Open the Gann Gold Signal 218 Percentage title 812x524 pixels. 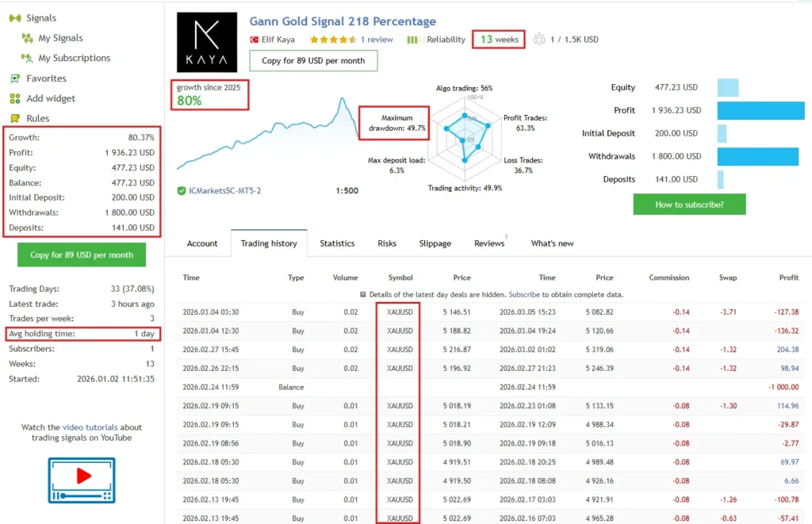pyautogui.click(x=343, y=21)
